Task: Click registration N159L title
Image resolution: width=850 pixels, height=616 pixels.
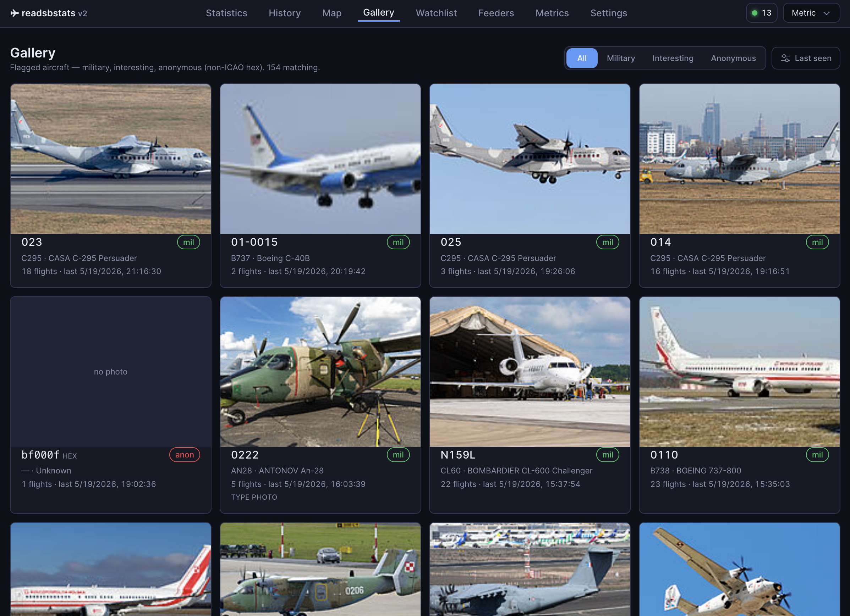Action: [458, 455]
